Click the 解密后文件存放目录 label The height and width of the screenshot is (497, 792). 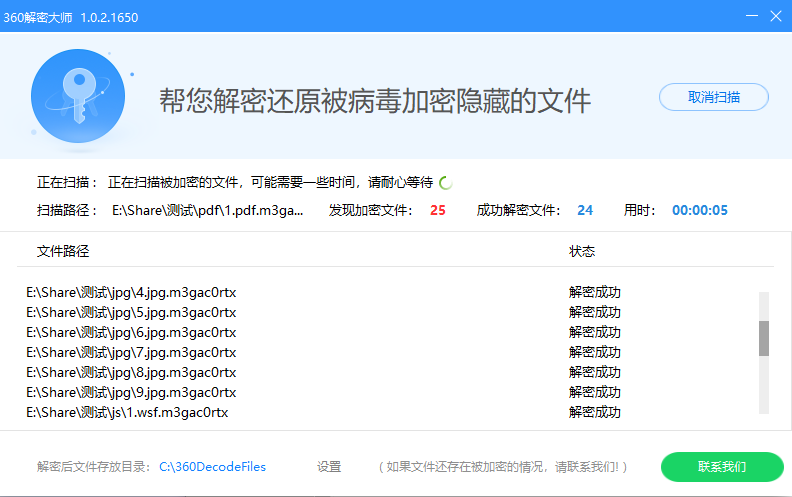(93, 467)
